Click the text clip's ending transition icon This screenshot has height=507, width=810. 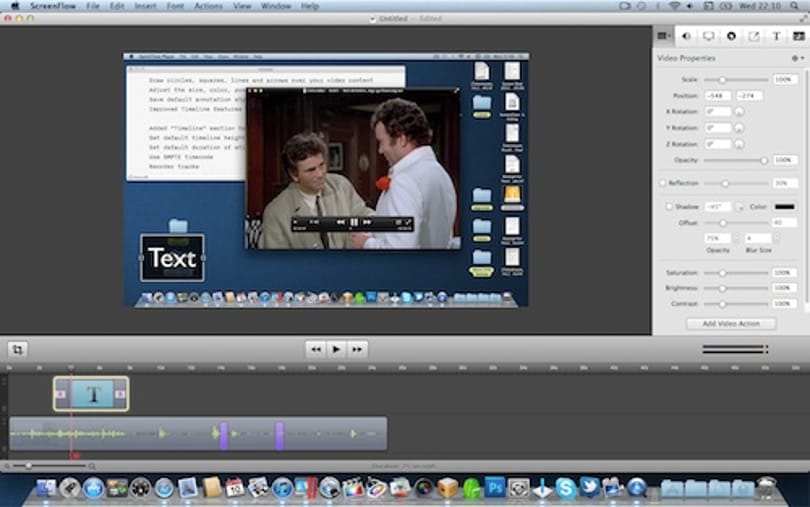pos(120,394)
